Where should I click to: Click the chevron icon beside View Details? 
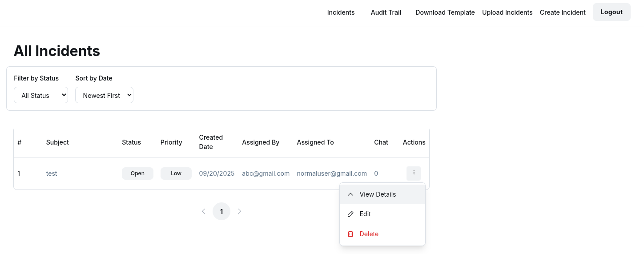coord(350,194)
